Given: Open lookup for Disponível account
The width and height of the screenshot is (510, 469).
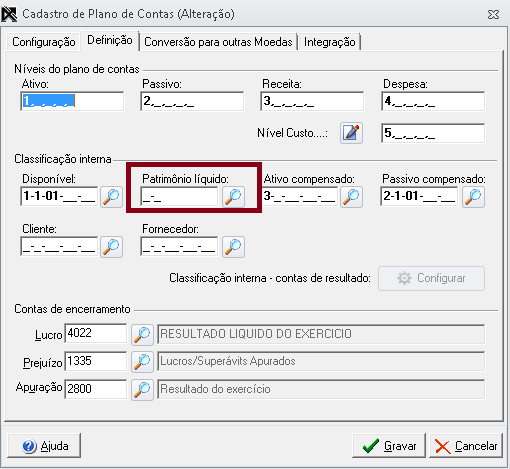Looking at the screenshot, I should point(111,197).
